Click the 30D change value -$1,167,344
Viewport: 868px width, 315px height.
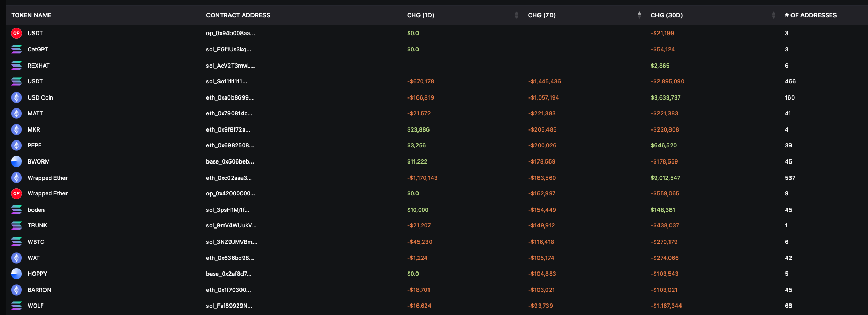666,306
